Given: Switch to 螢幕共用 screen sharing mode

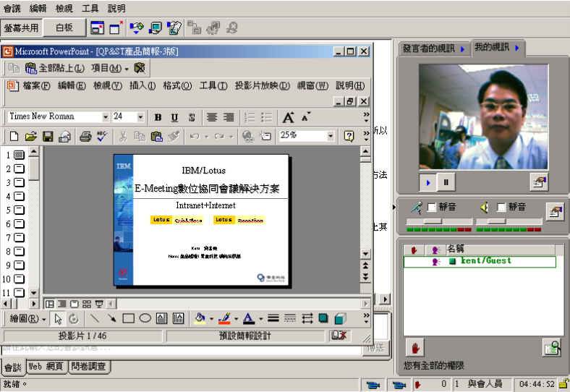Looking at the screenshot, I should 21,27.
